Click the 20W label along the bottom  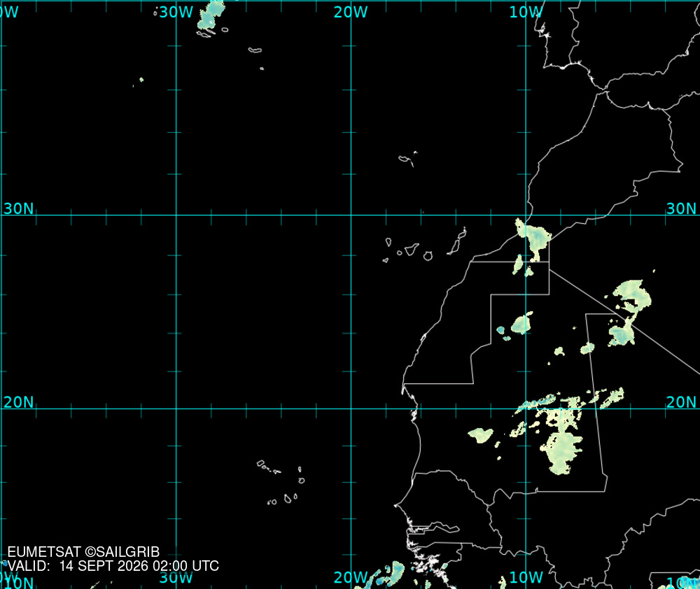pyautogui.click(x=351, y=577)
